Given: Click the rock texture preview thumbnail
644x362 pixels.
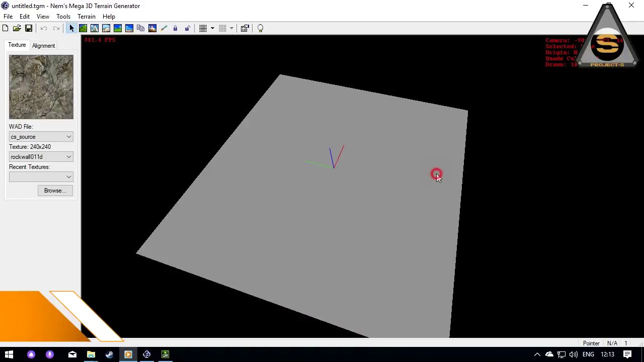Looking at the screenshot, I should click(41, 87).
